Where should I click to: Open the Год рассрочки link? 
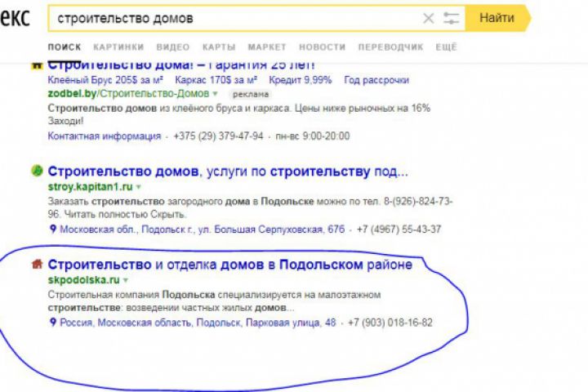[x=376, y=80]
